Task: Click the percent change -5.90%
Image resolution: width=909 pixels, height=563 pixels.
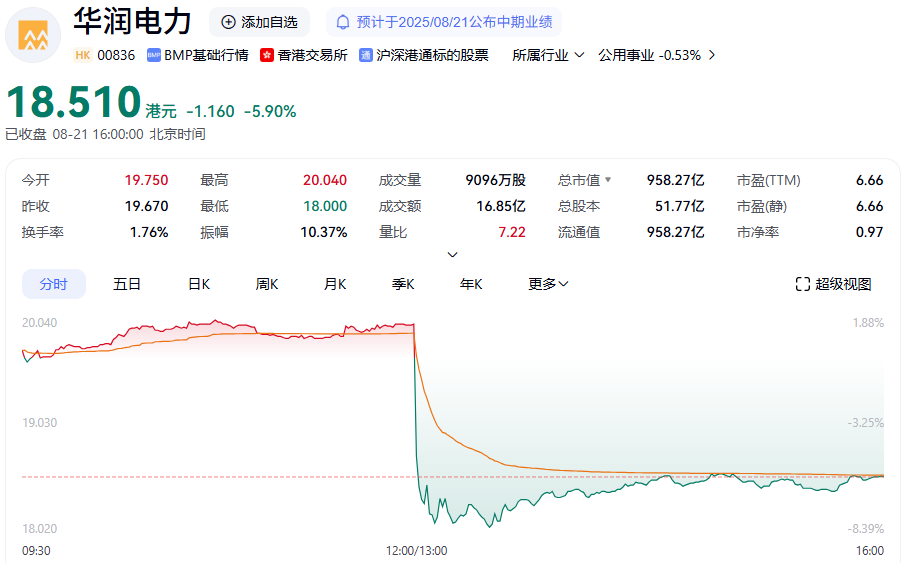Action: pyautogui.click(x=270, y=111)
